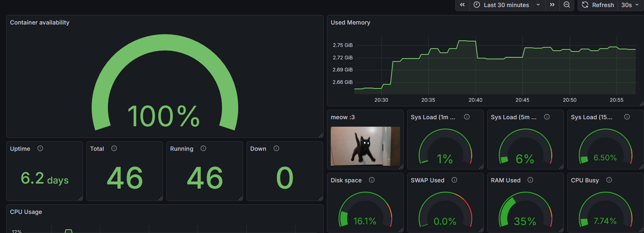Viewport: 644px width, 233px height.
Task: Click the black cat image
Action: pyautogui.click(x=365, y=146)
